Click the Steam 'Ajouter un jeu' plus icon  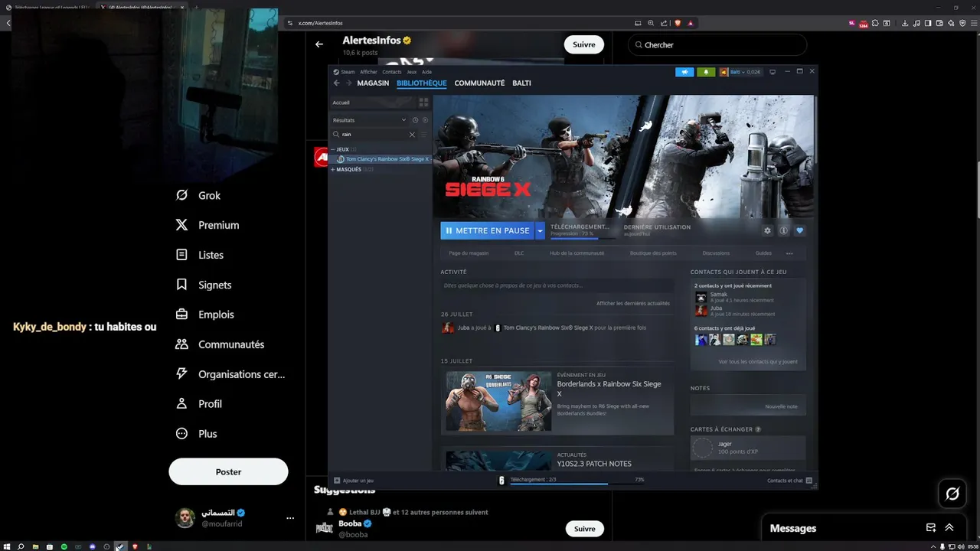point(337,481)
